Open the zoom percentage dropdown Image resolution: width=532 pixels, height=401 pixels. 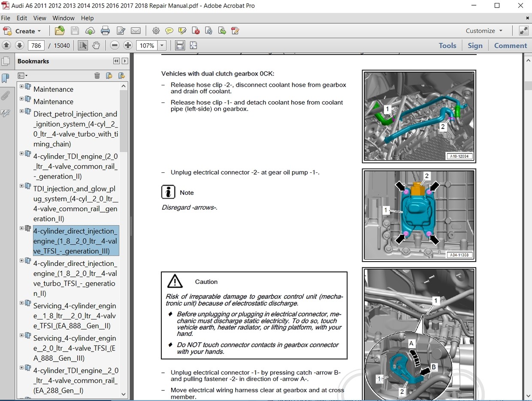(x=162, y=45)
